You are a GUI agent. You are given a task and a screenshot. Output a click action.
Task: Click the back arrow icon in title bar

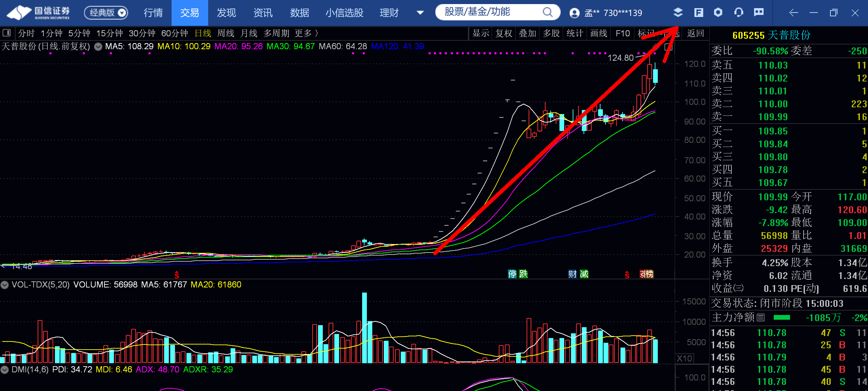tap(793, 13)
